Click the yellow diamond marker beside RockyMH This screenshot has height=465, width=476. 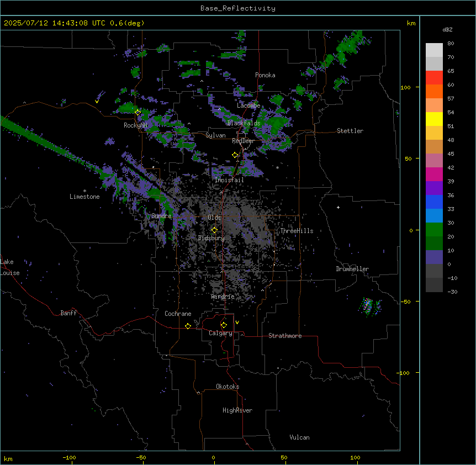tap(137, 113)
